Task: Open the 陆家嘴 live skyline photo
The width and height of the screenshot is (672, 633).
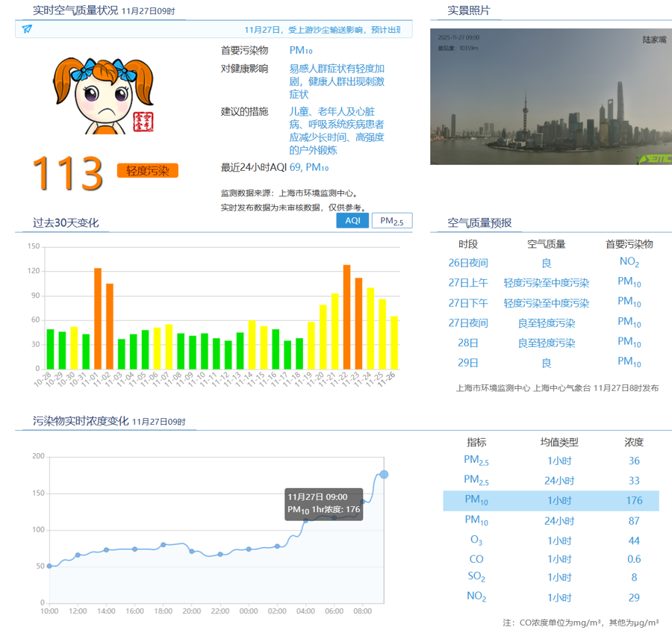Action: [551, 96]
